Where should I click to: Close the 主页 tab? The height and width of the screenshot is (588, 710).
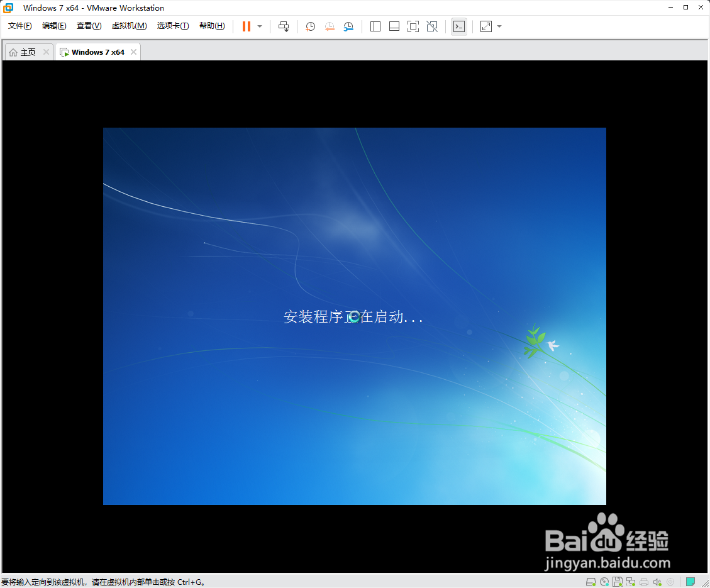point(46,52)
